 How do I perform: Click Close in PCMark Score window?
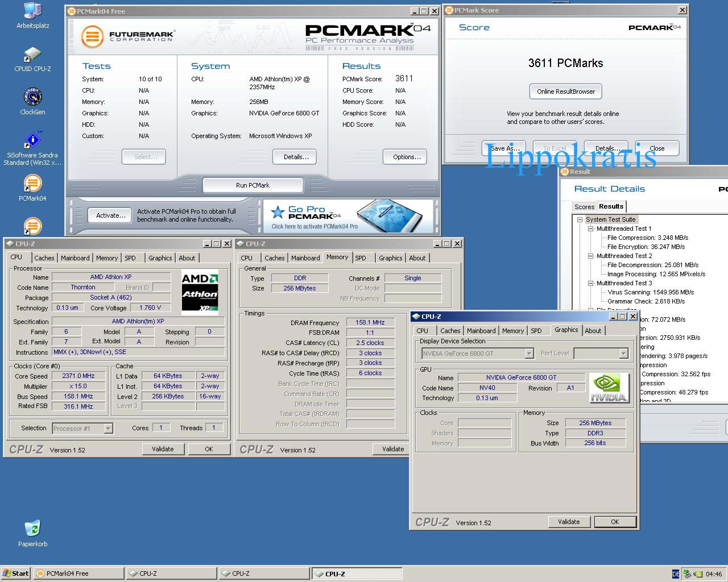click(x=657, y=148)
